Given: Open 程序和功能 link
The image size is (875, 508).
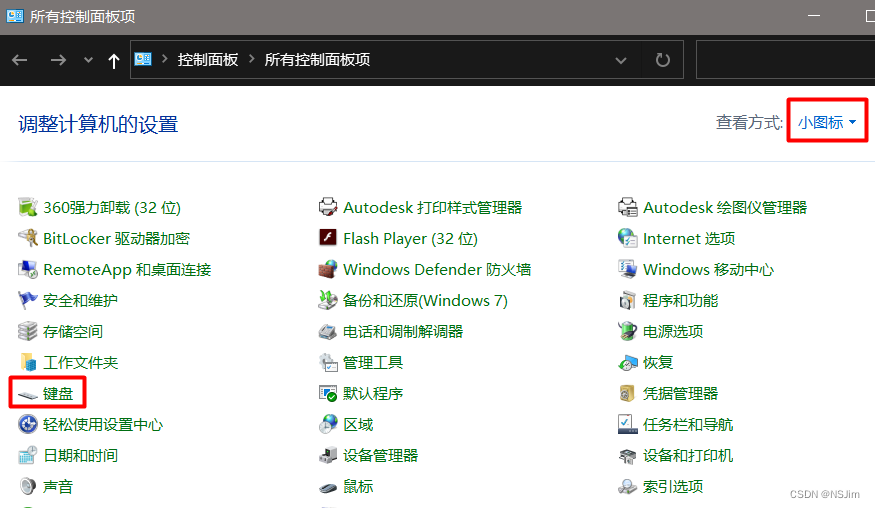Looking at the screenshot, I should click(x=680, y=300).
